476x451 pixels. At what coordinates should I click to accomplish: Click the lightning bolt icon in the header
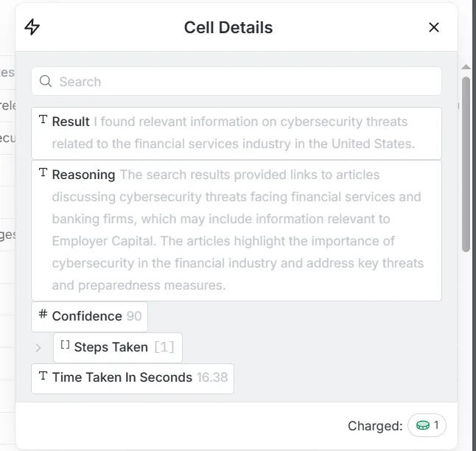coord(32,27)
